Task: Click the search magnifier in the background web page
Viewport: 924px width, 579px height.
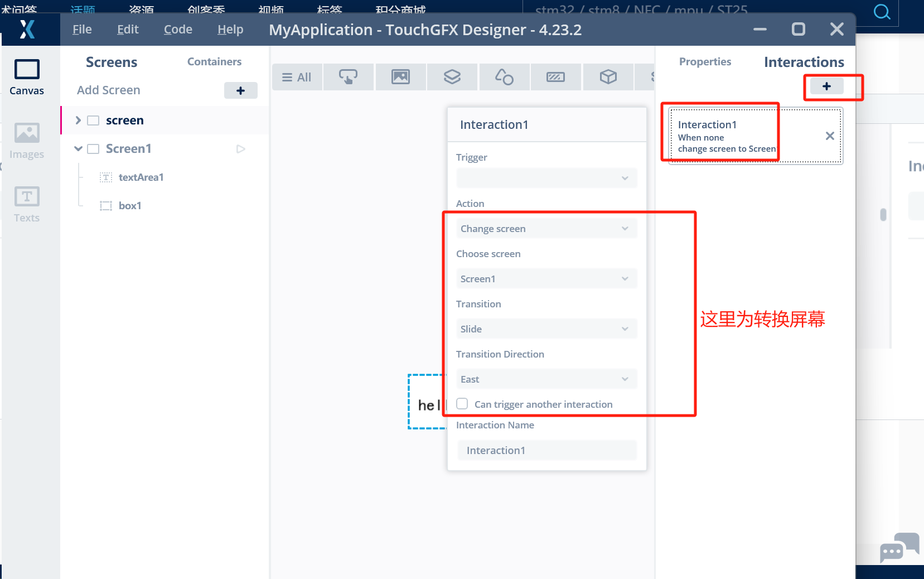Action: [x=882, y=12]
